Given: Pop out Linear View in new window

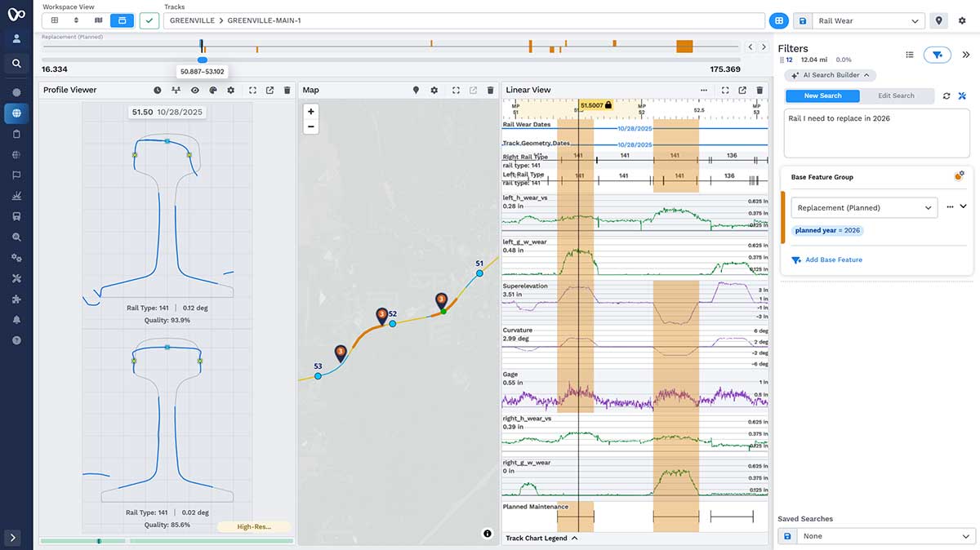Looking at the screenshot, I should pos(742,91).
